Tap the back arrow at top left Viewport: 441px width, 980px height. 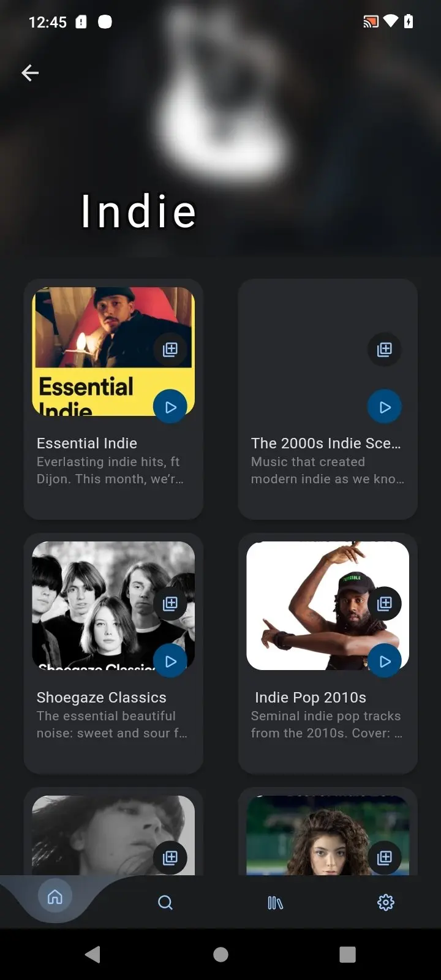tap(30, 73)
